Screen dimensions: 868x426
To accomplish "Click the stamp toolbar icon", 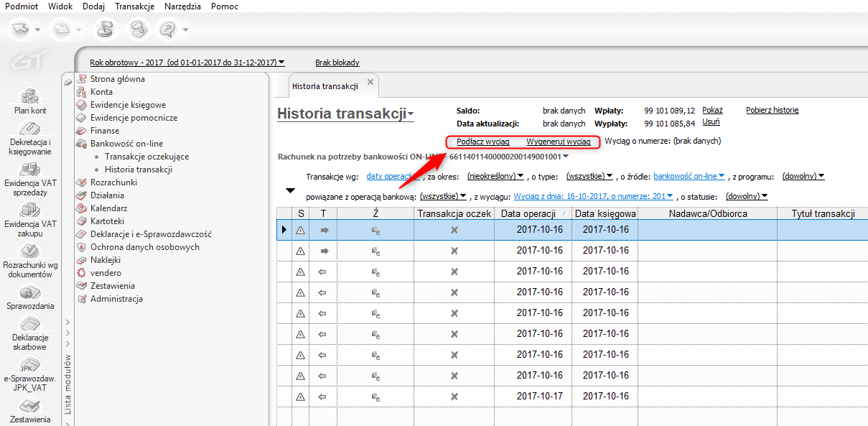I will 138,29.
